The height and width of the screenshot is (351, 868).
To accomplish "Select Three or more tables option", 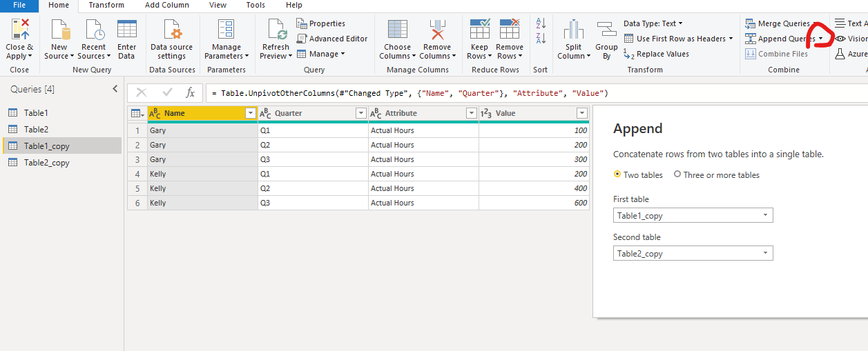I will click(677, 174).
